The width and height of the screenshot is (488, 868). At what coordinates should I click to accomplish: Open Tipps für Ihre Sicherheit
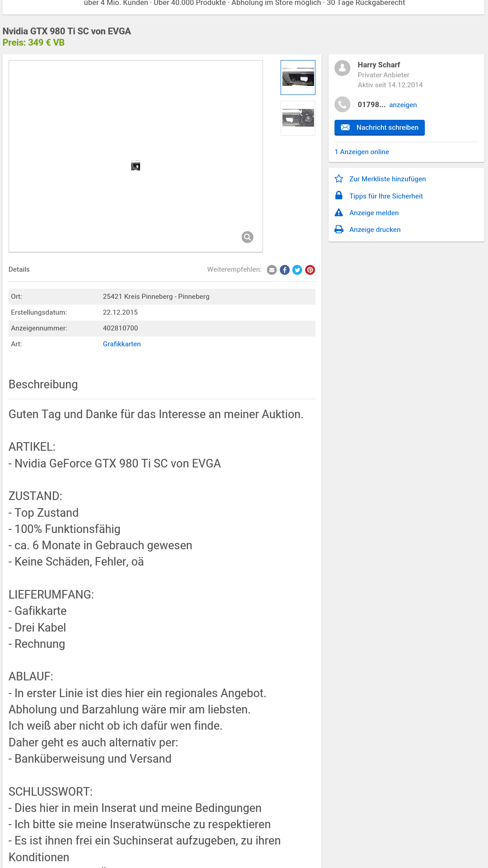386,196
